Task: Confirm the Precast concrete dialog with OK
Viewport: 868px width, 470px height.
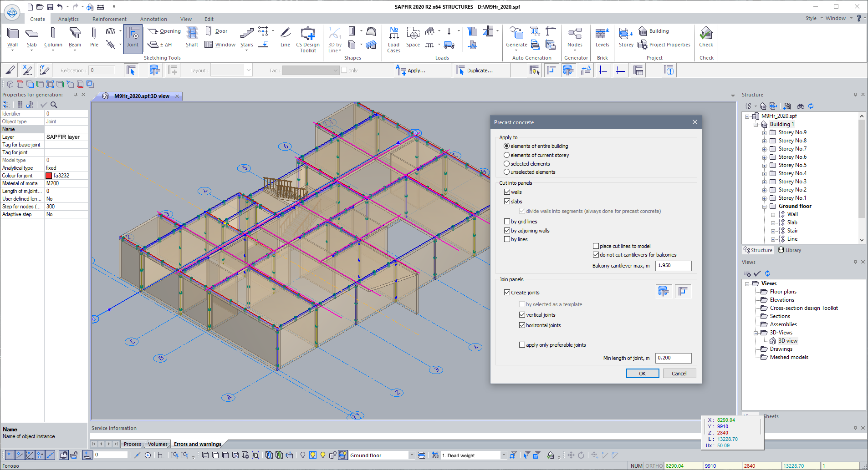Action: coord(642,373)
